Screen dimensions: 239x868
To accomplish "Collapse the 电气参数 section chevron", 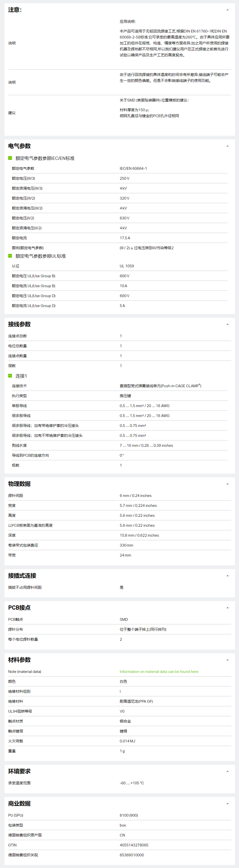I will 228,146.
